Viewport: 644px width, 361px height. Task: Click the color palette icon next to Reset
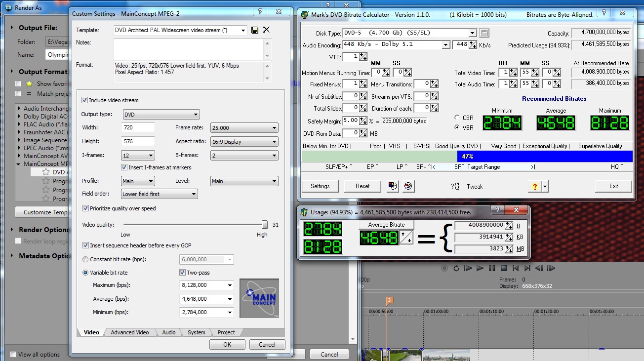393,186
